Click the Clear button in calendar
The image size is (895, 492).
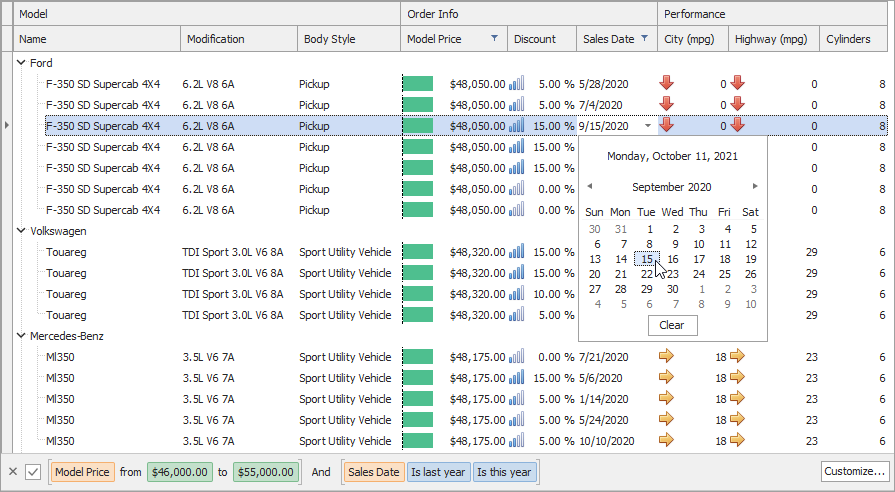click(x=672, y=325)
